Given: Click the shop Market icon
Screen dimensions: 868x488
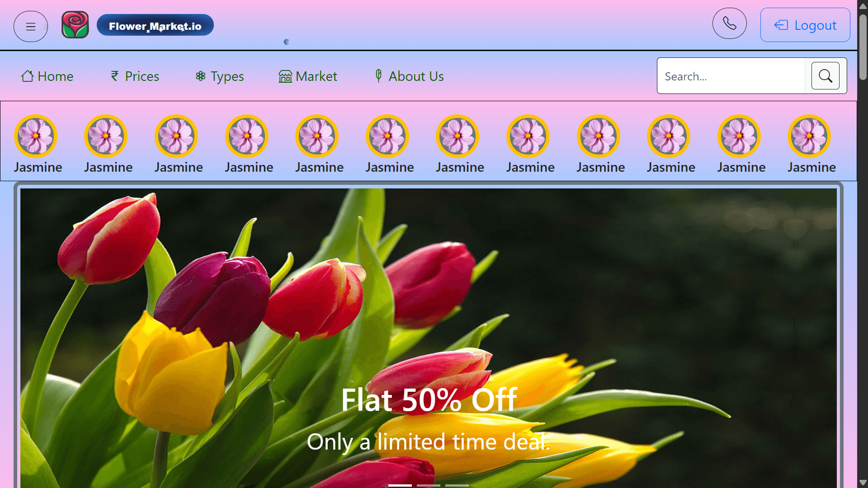Looking at the screenshot, I should pos(285,76).
